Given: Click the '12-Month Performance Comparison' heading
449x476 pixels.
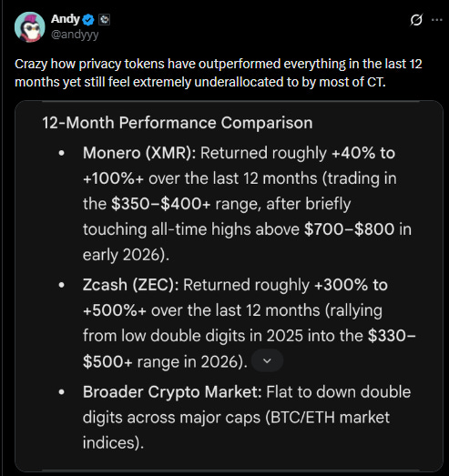Looking at the screenshot, I should [x=177, y=123].
